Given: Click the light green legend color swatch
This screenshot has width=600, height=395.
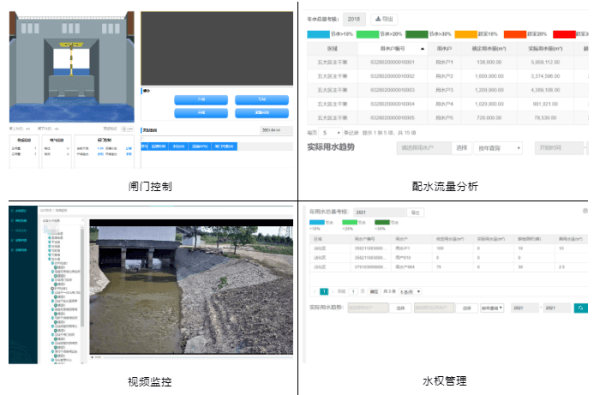Looking at the screenshot, I should pos(367,34).
